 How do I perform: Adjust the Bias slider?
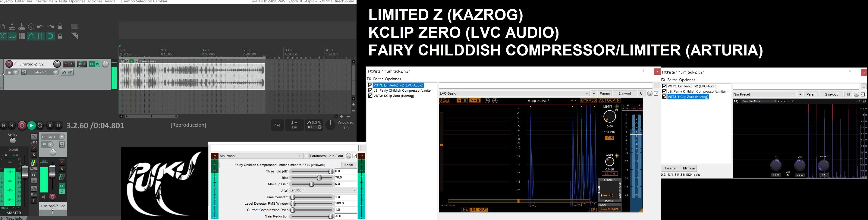click(x=312, y=178)
